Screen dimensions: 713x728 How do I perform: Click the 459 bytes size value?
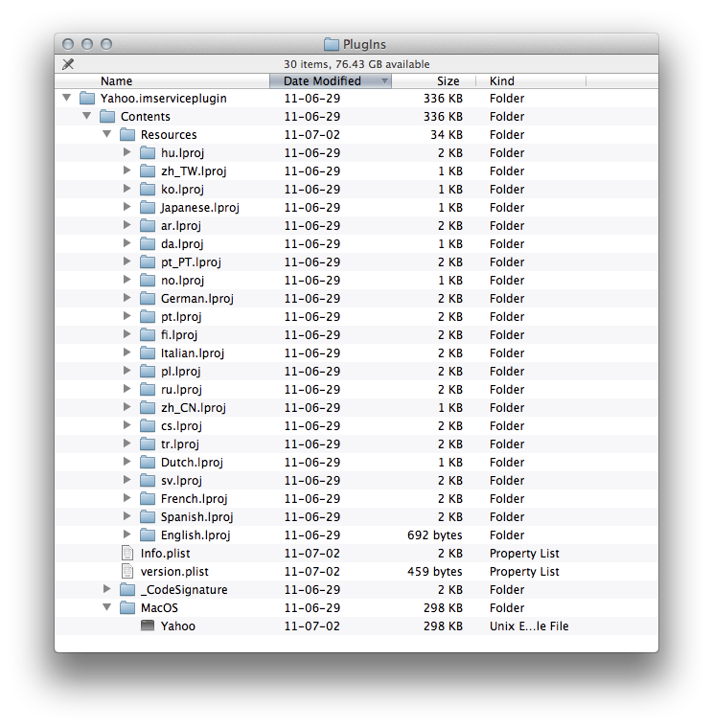click(435, 572)
